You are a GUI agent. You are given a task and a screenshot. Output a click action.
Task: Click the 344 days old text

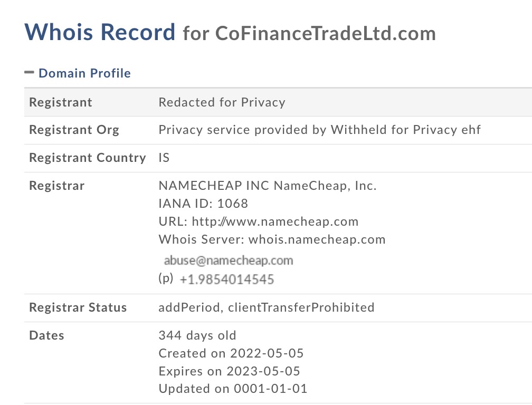197,335
